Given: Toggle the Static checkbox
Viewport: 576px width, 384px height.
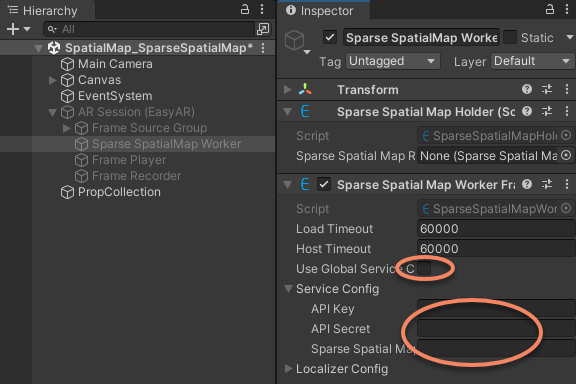Looking at the screenshot, I should [x=510, y=37].
